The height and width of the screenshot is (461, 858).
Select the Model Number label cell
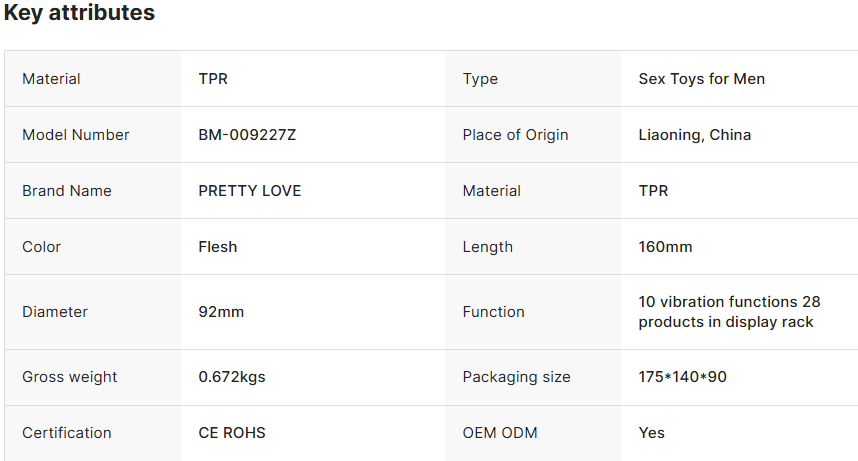pyautogui.click(x=76, y=135)
